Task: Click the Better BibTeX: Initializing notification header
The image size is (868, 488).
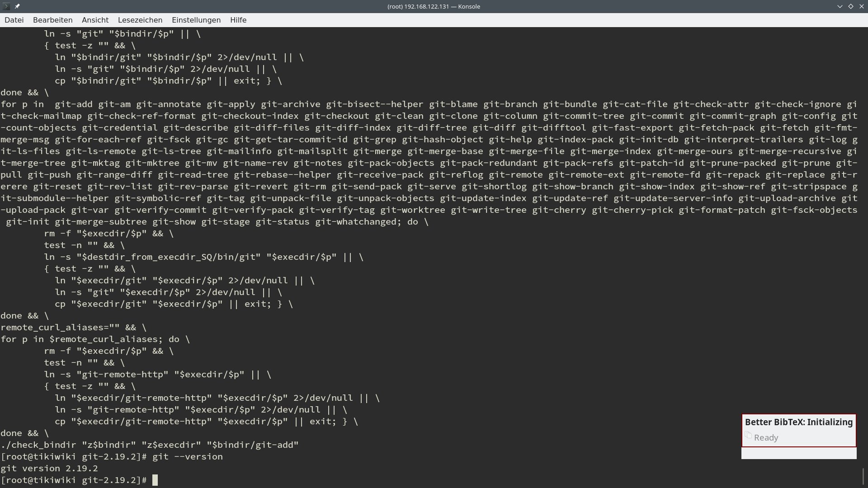Action: click(798, 422)
